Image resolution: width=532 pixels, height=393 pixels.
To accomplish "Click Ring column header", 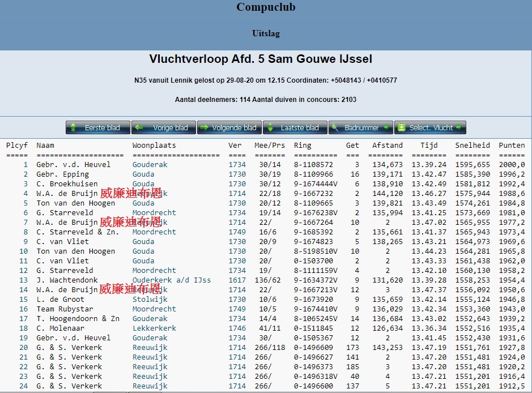I will [x=303, y=146].
